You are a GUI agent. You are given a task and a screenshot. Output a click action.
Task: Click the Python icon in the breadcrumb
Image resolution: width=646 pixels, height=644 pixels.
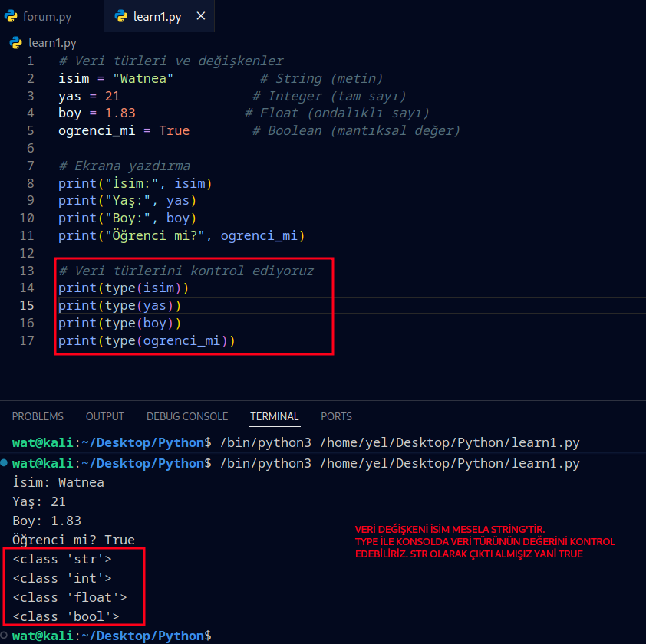tap(15, 43)
